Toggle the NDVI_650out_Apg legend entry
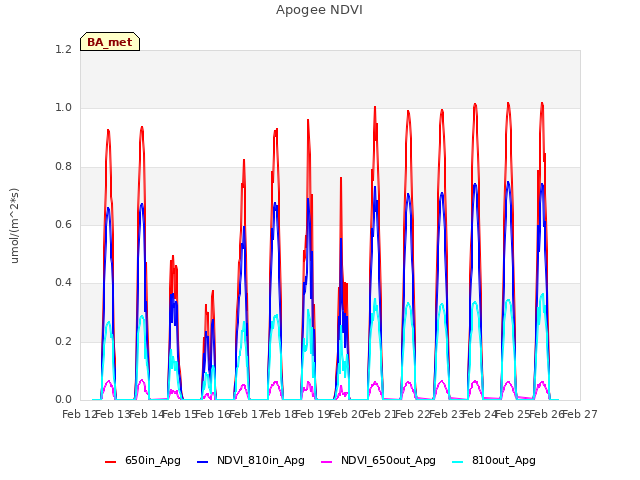640x480 pixels. coord(378,461)
